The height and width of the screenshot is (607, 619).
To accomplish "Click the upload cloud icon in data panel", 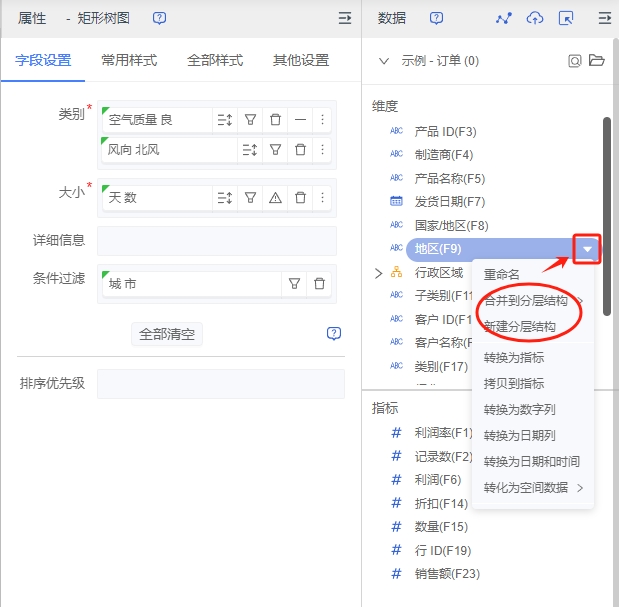I will [x=535, y=18].
